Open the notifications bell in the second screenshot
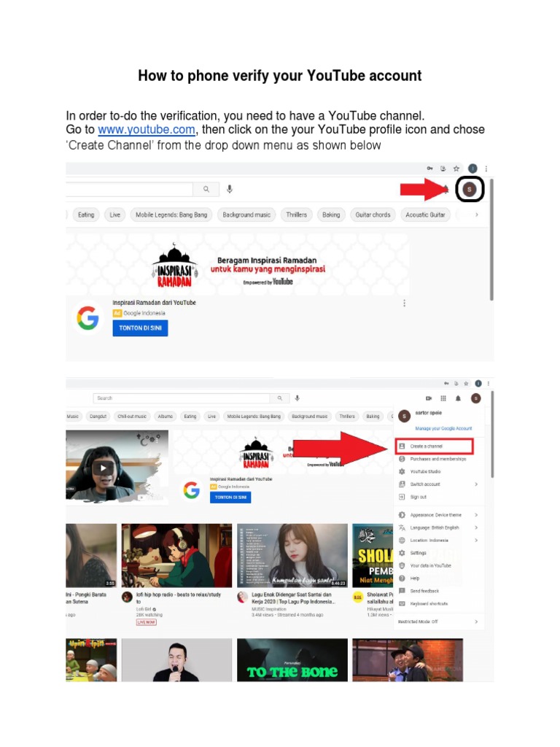 point(458,398)
